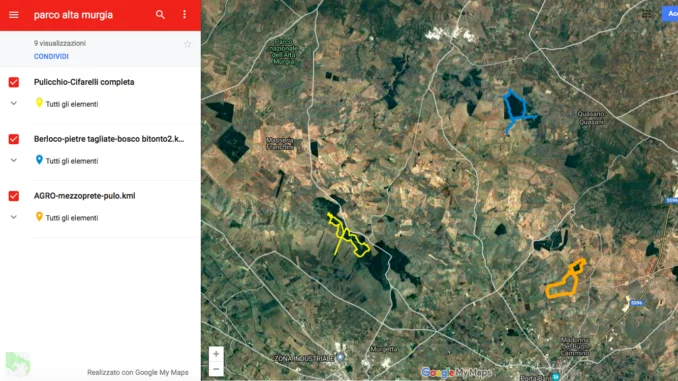Star this map as favorite
The image size is (678, 381).
187,44
